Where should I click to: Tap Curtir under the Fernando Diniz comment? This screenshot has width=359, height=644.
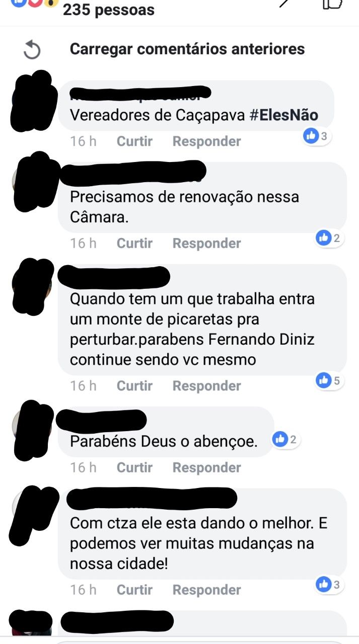click(x=134, y=386)
